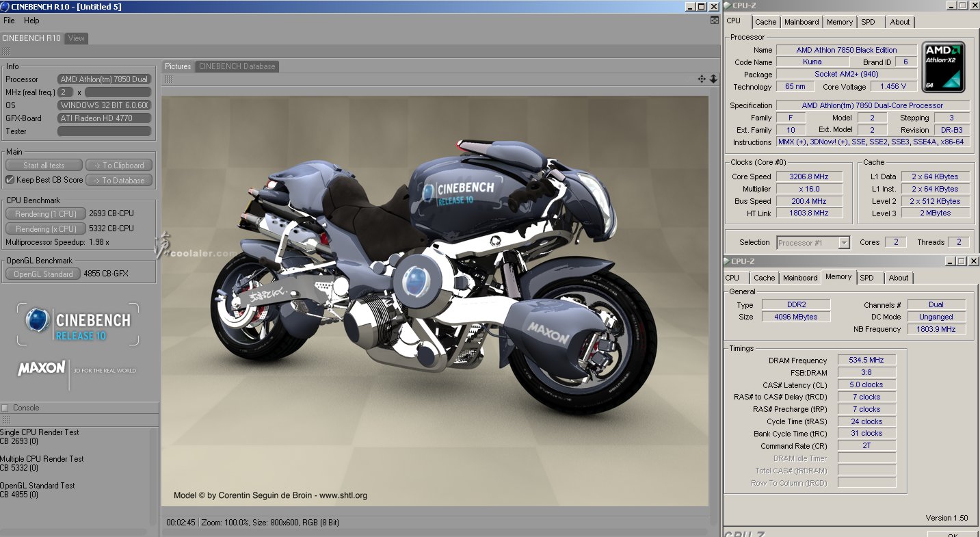The width and height of the screenshot is (980, 537).
Task: Click the GFX-Board field showing ATI Radeon HD 4770
Action: (x=104, y=118)
